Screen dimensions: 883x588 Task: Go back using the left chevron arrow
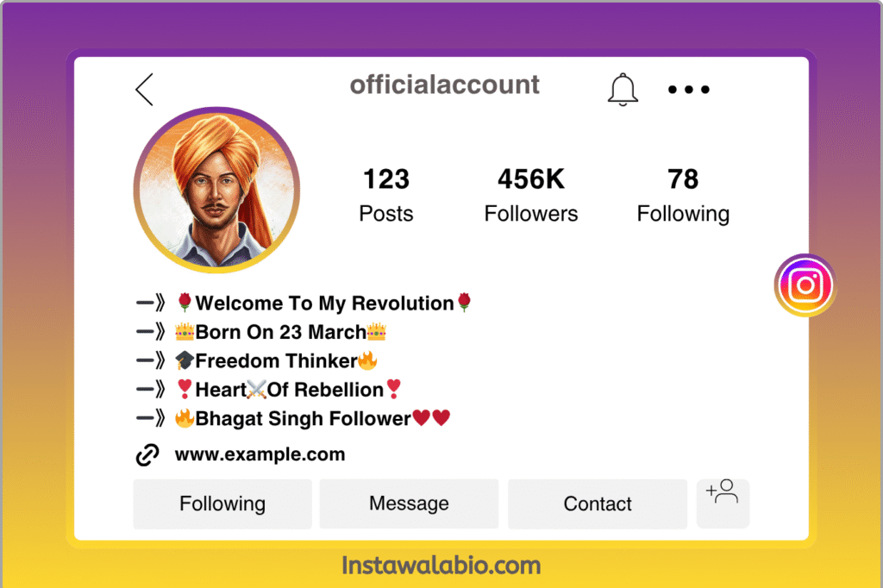[144, 90]
